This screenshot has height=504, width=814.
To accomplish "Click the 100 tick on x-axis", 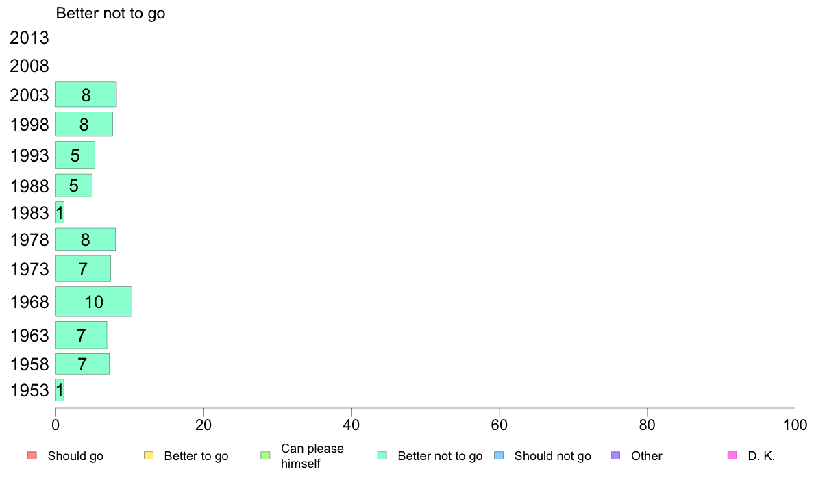I will pos(795,425).
